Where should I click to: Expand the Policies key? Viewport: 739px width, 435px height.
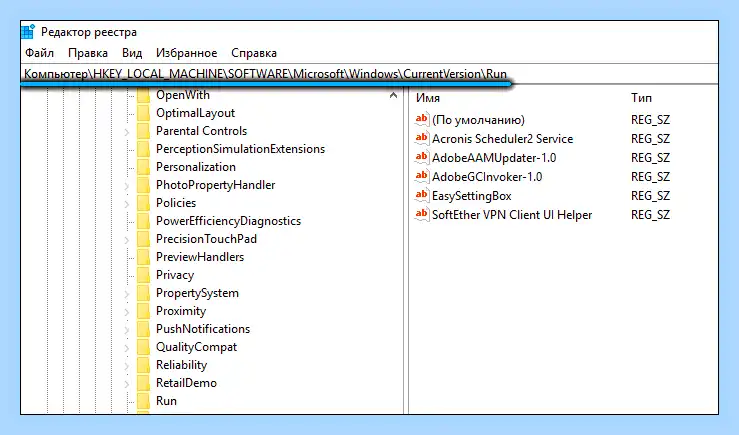[x=127, y=204]
